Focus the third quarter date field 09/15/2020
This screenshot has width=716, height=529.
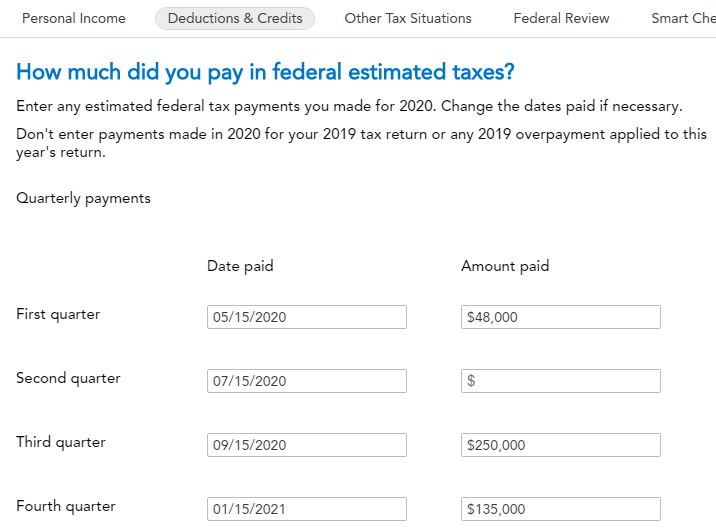[307, 445]
